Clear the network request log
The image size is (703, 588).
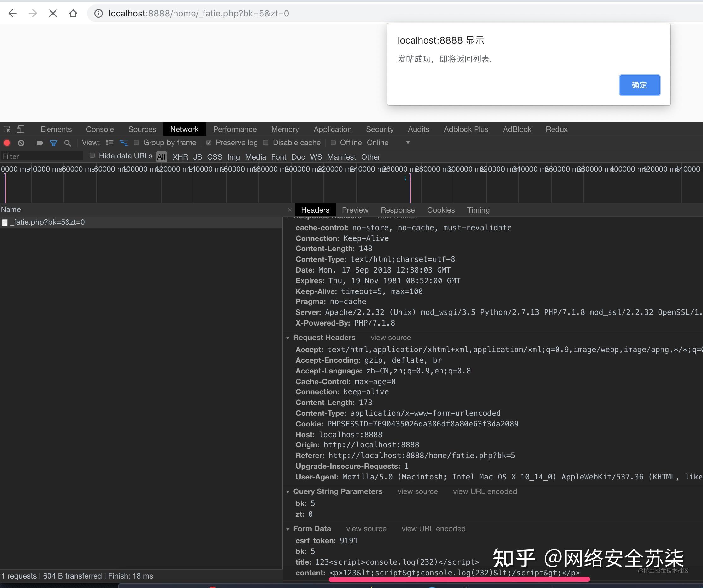point(21,143)
